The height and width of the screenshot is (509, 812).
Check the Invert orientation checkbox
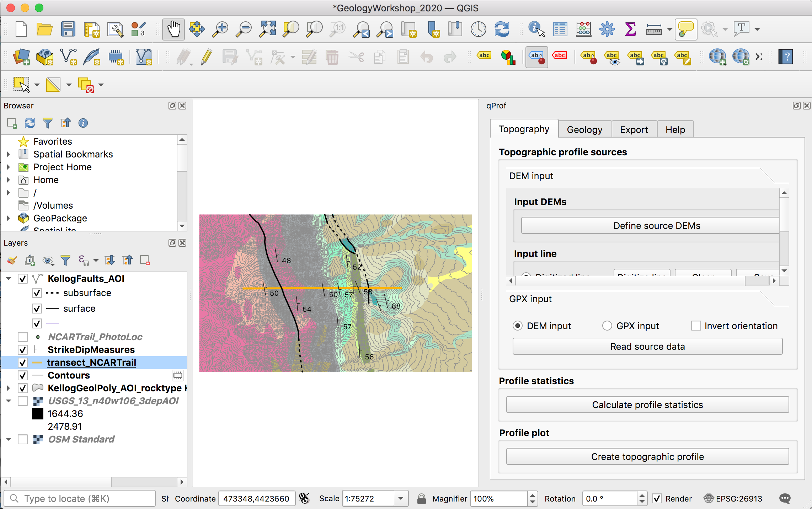tap(696, 326)
